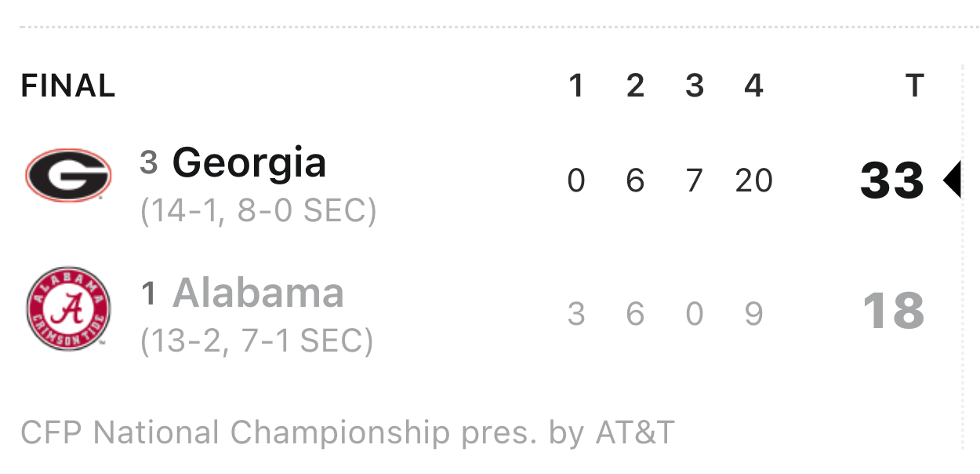Click the third quarter column header

(695, 86)
